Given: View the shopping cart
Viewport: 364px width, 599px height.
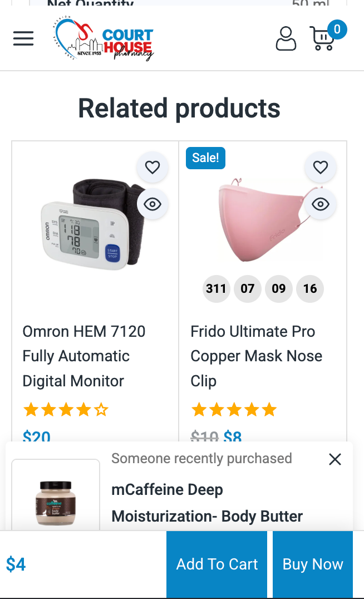Looking at the screenshot, I should click(323, 38).
